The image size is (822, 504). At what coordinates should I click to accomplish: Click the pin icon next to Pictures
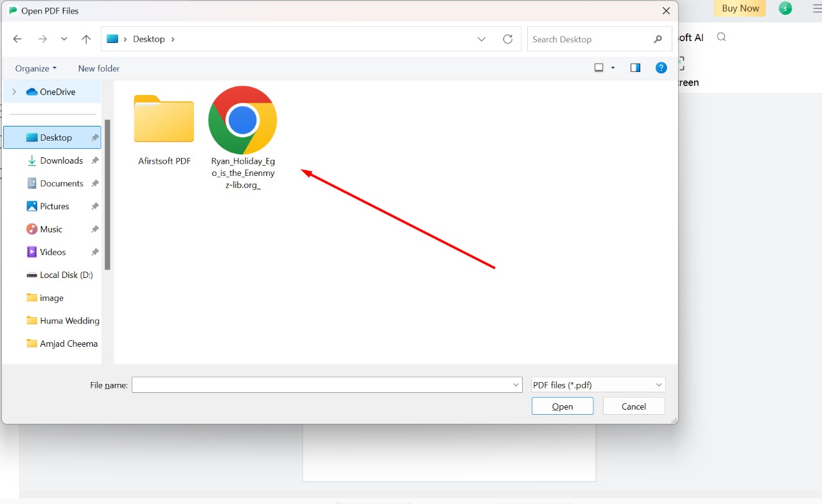click(x=95, y=206)
